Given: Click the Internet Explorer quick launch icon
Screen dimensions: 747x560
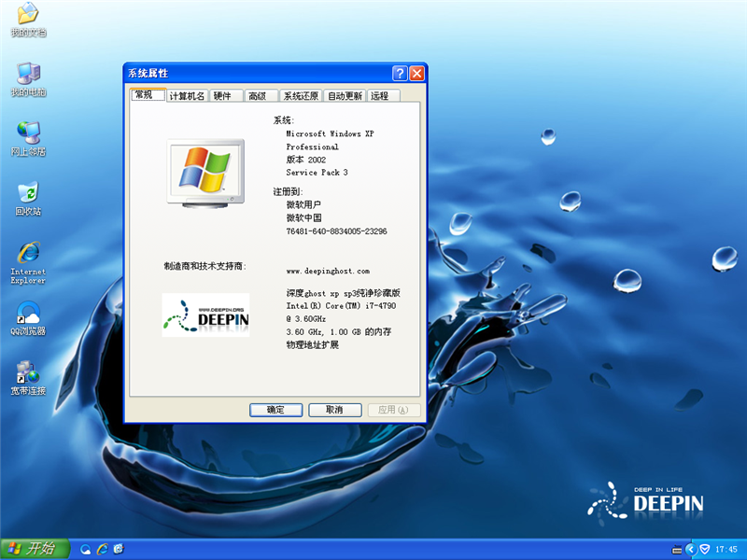Looking at the screenshot, I should coord(102,549).
